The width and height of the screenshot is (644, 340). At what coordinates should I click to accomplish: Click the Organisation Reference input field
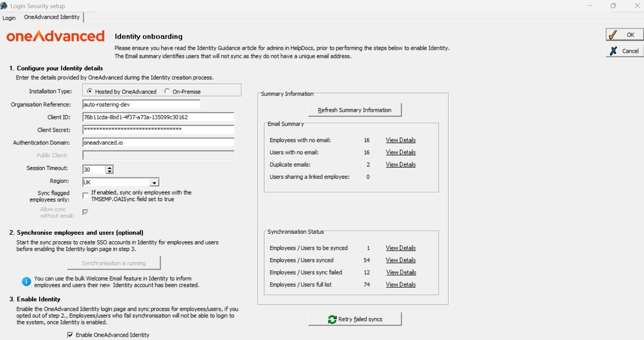141,104
